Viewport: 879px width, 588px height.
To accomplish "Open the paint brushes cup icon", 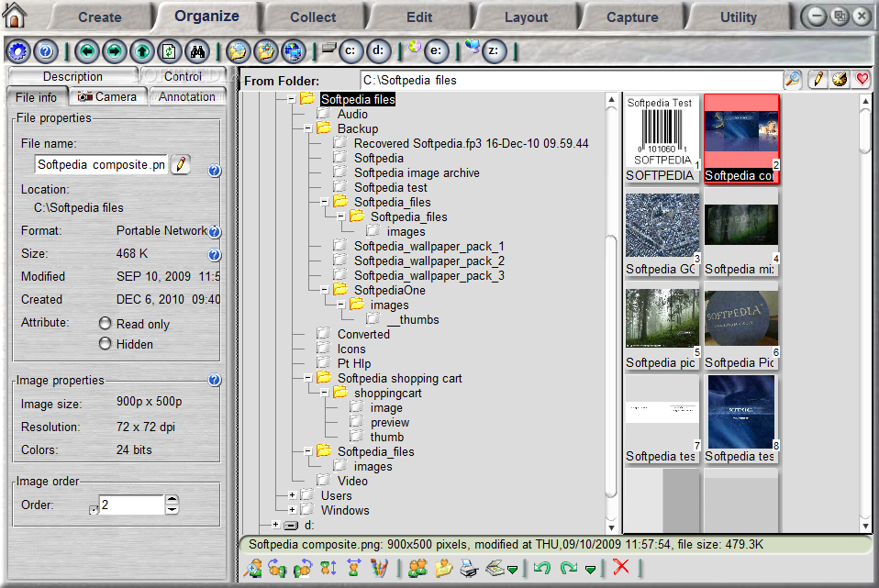I will [380, 569].
